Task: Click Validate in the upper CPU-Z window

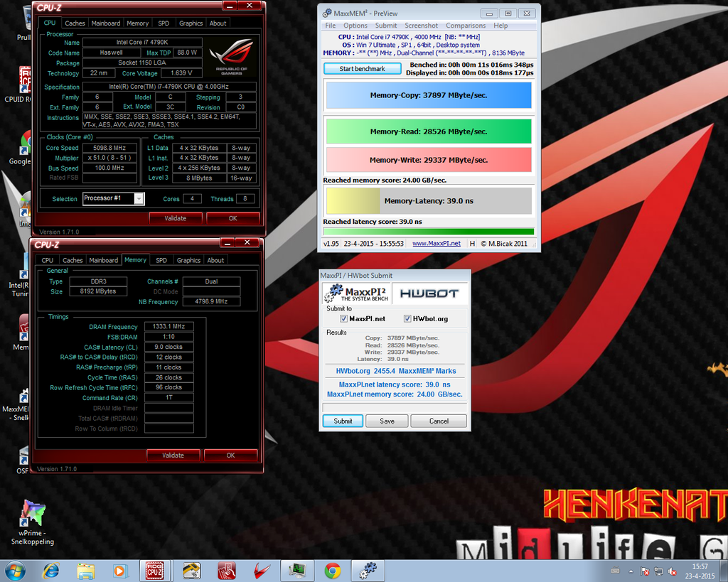Action: (x=175, y=218)
